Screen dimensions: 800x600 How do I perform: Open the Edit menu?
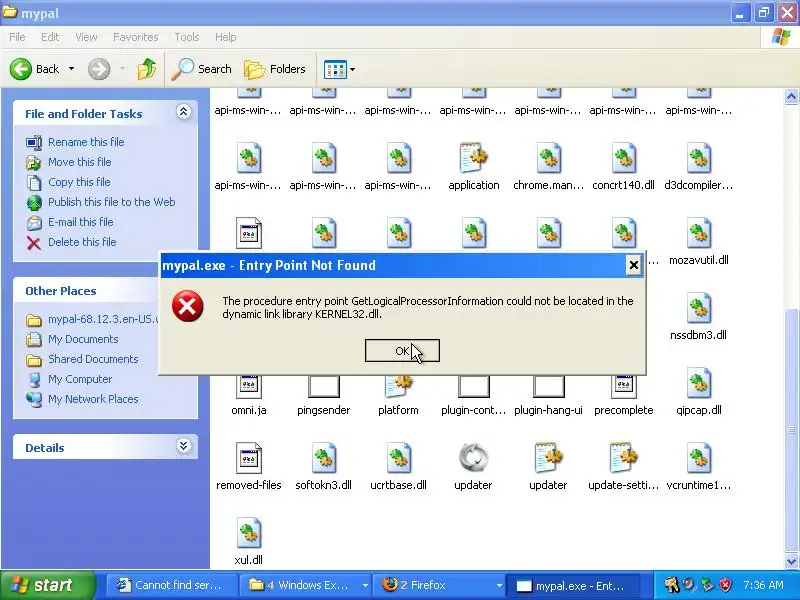pos(50,37)
